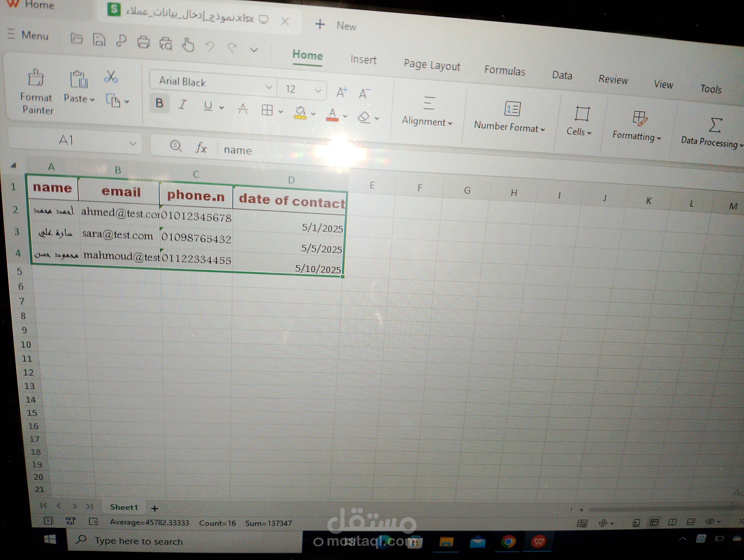Click the Redo arrow
Image resolution: width=744 pixels, height=560 pixels.
pyautogui.click(x=232, y=48)
